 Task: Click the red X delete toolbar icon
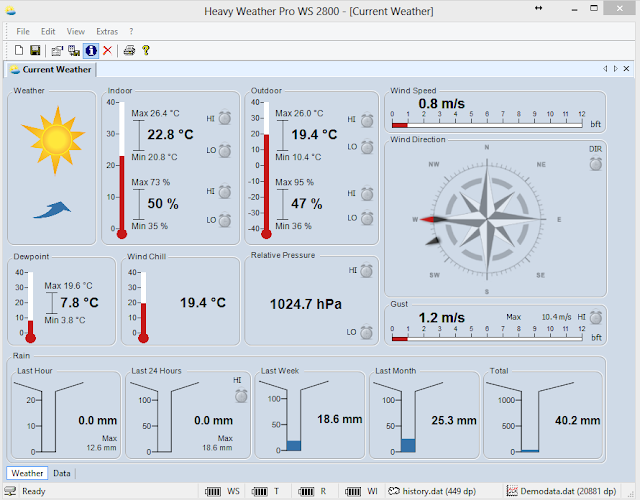click(x=107, y=51)
